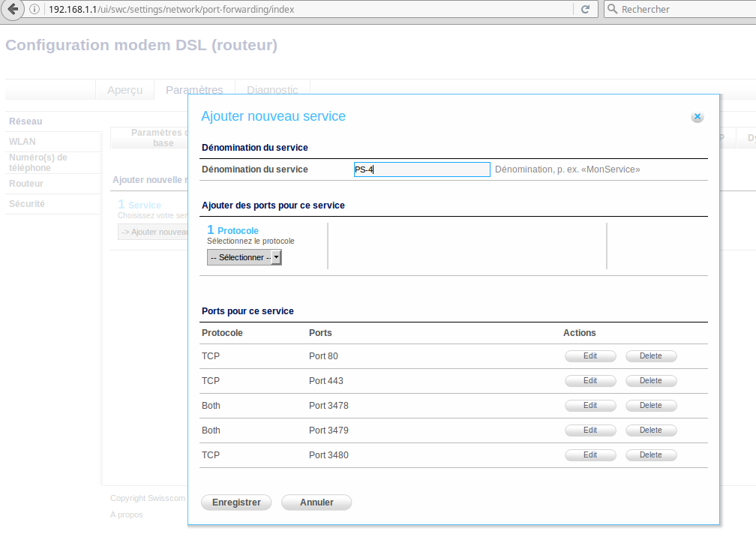The height and width of the screenshot is (537, 756).
Task: Delete the TCP Port 3480 entry
Action: pos(650,455)
